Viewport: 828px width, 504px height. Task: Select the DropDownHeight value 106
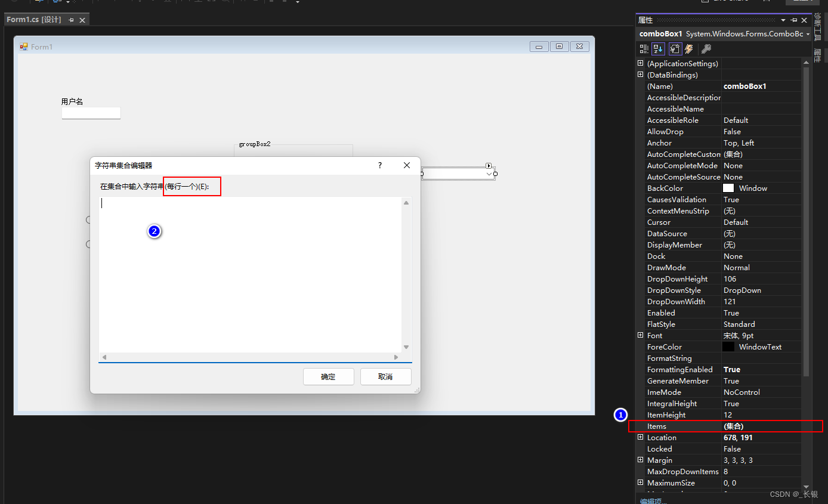[730, 279]
